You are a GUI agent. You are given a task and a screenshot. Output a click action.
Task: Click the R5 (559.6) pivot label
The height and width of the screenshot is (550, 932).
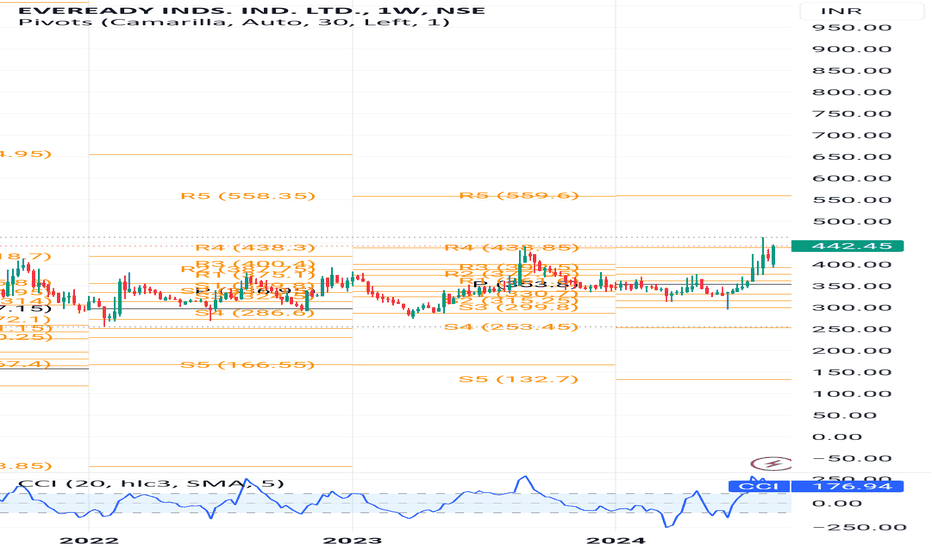[519, 195]
